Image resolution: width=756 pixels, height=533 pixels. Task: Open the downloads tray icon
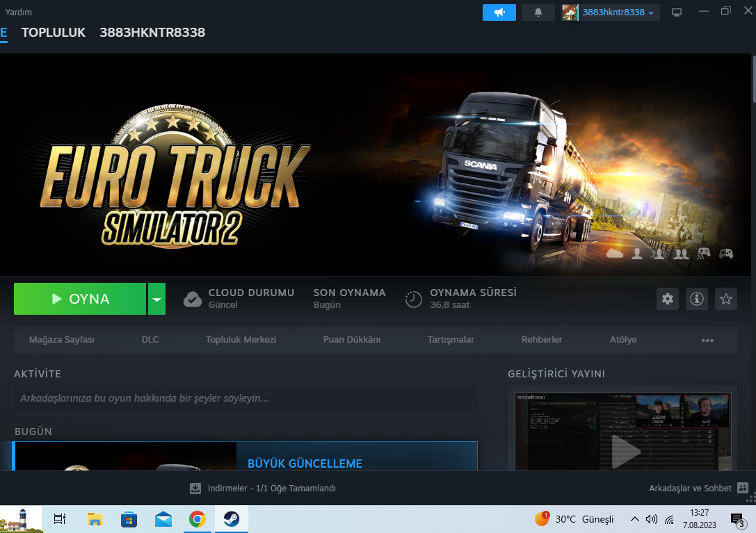click(195, 489)
